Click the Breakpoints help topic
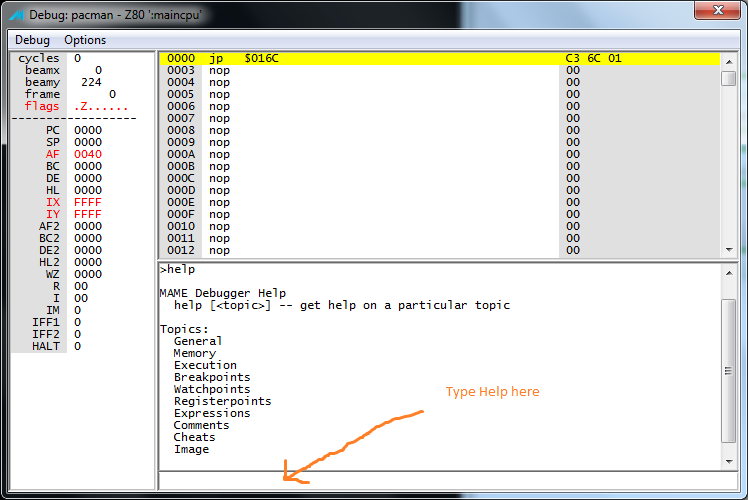 click(x=212, y=377)
